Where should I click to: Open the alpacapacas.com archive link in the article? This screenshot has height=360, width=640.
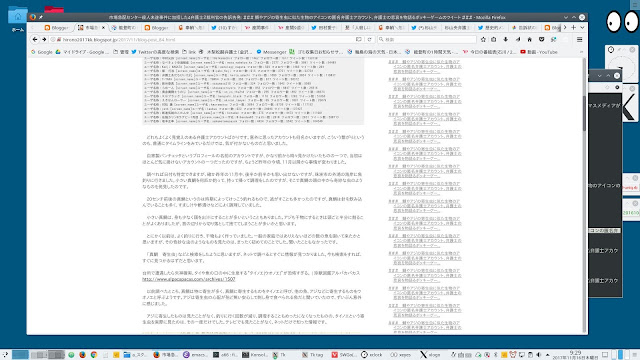189,279
